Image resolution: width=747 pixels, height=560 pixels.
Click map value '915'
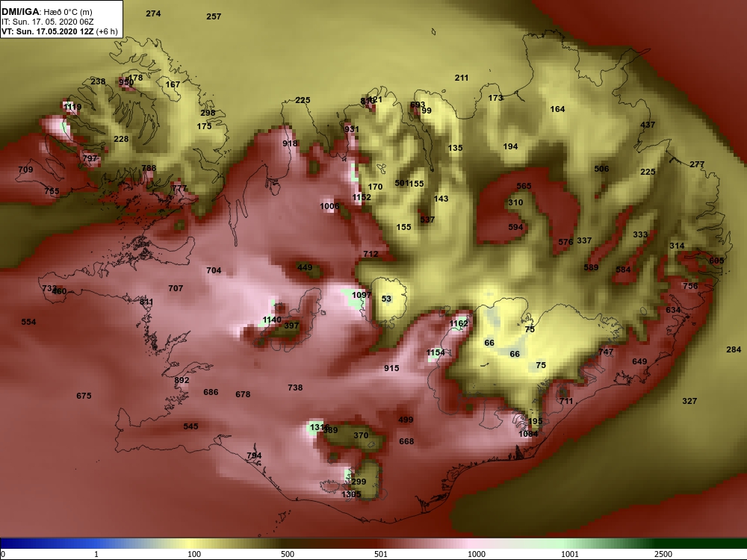(391, 369)
